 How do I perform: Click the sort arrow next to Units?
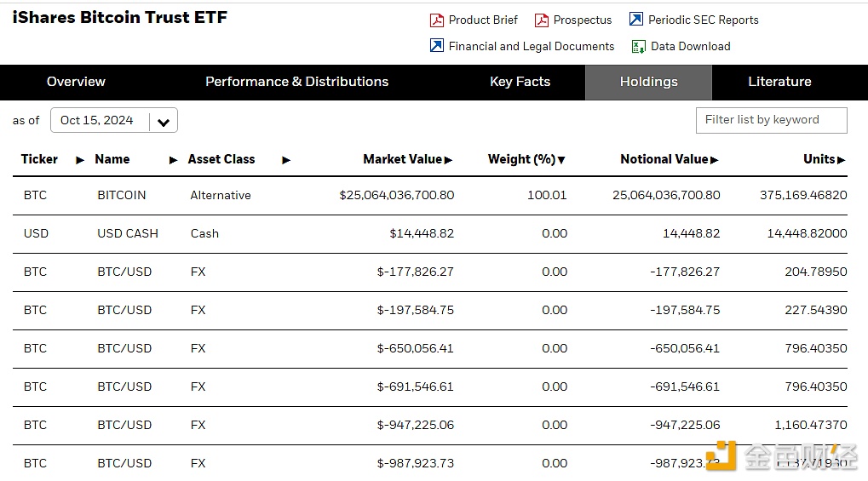click(x=842, y=161)
